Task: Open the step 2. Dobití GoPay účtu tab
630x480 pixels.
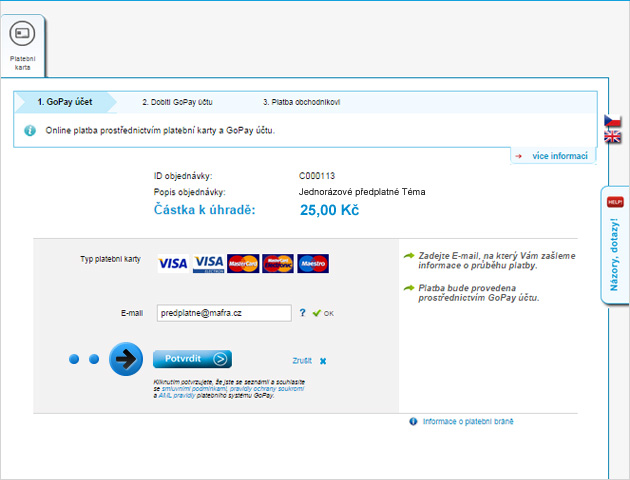Action: 177,102
